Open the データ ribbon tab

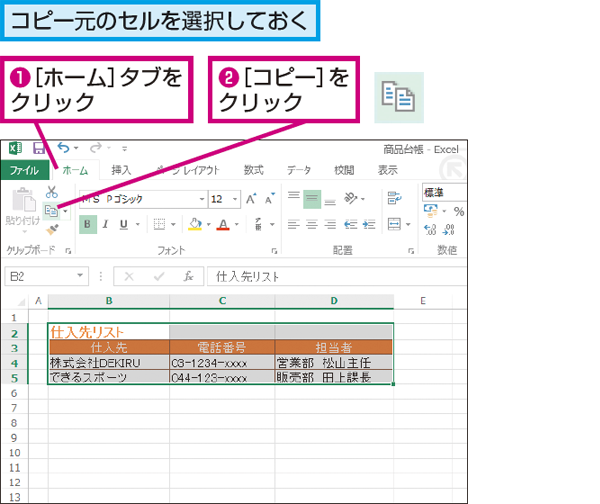tap(299, 170)
